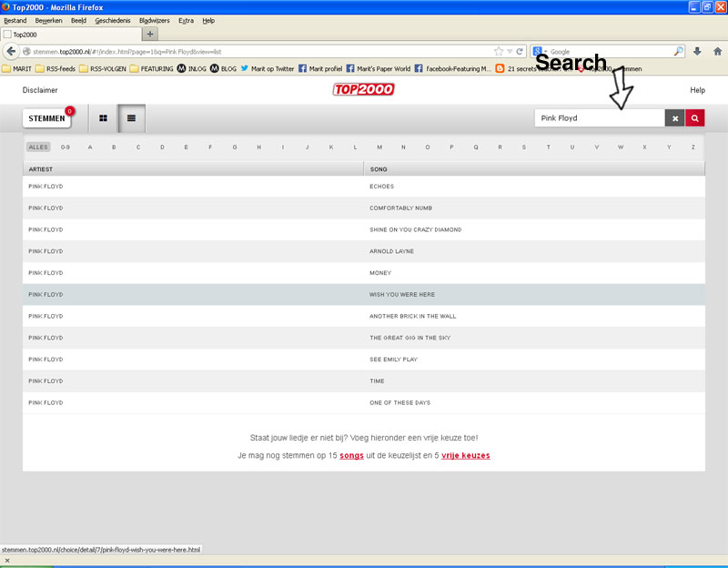
Task: Clear the search with the X button
Action: tap(675, 118)
